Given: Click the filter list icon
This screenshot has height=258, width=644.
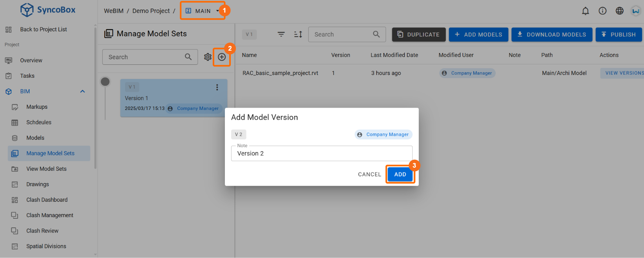Looking at the screenshot, I should (x=281, y=35).
